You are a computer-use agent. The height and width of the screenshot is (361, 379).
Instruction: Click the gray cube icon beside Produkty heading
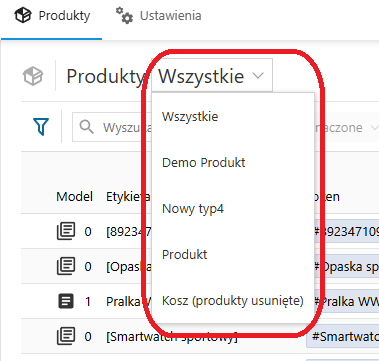33,76
